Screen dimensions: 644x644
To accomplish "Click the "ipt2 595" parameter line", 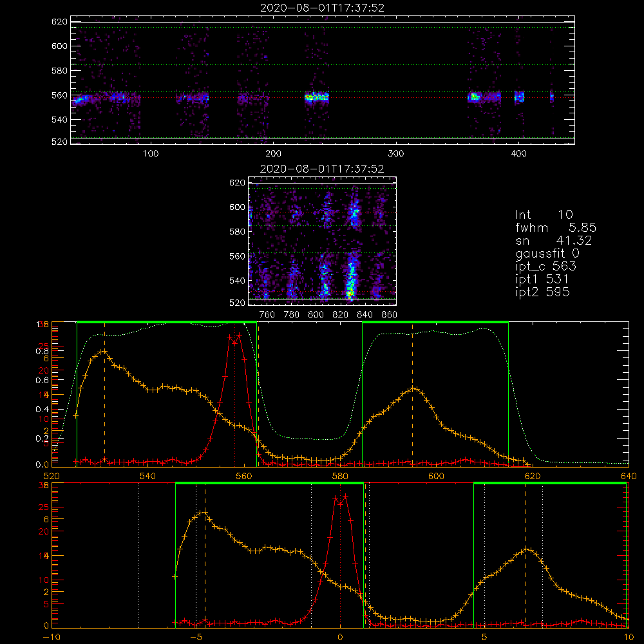I will pos(542,292).
